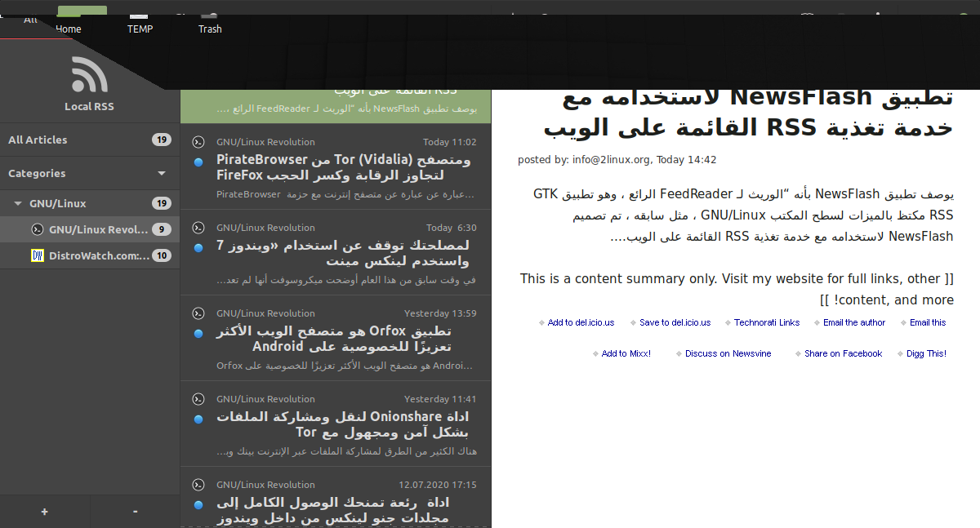The image size is (980, 528).
Task: Collapse the Categories dropdown arrow
Action: (162, 173)
